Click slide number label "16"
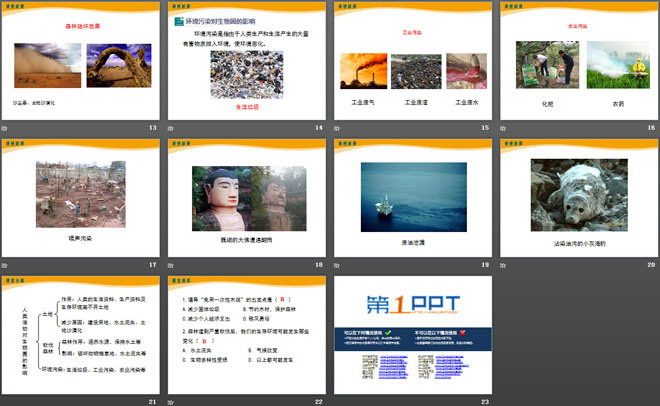The image size is (660, 406). click(652, 127)
